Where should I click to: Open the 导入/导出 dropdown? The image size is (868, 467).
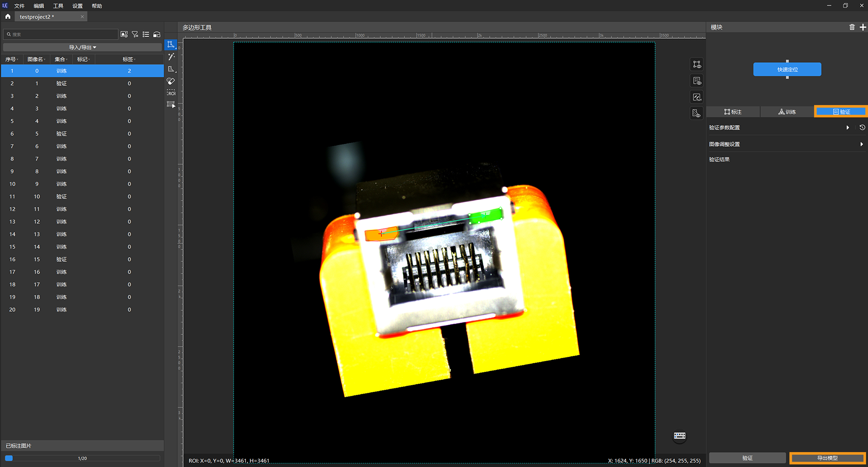tap(82, 47)
